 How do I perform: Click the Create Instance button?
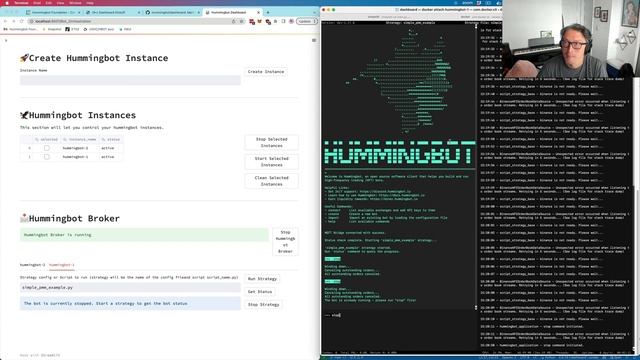(x=266, y=71)
